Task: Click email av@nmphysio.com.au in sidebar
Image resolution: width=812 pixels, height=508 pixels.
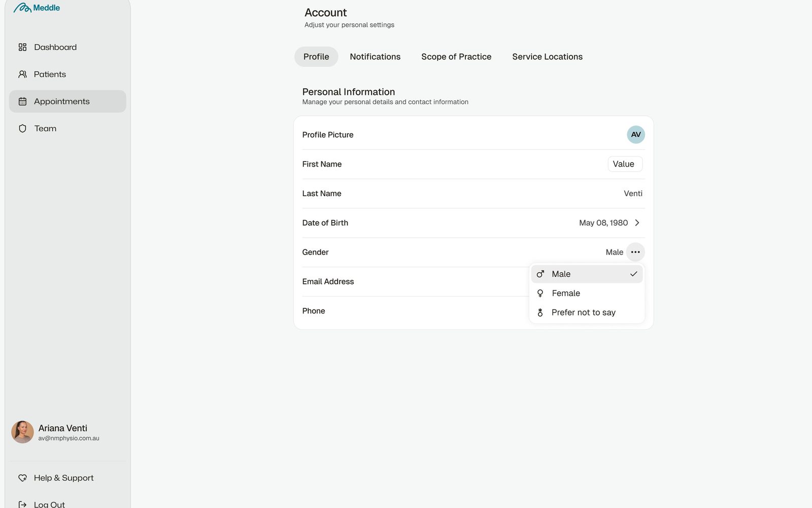Action: pos(69,438)
